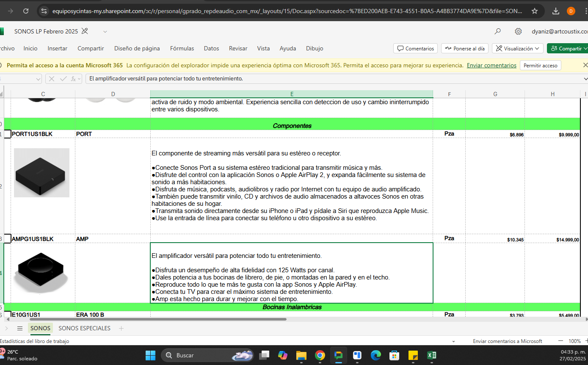
Task: Open Sticky Notes from the taskbar
Action: [x=413, y=355]
